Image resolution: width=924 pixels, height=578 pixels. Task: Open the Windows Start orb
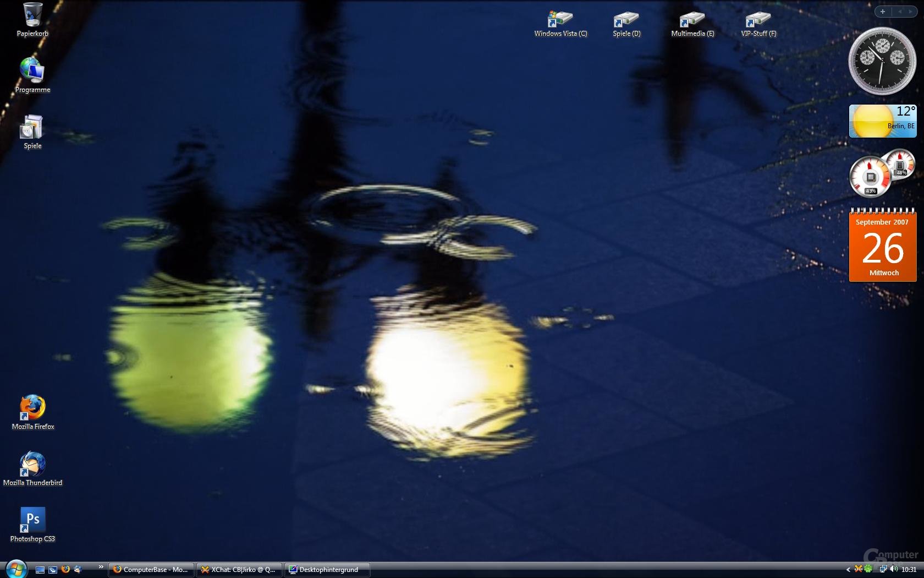[15, 569]
